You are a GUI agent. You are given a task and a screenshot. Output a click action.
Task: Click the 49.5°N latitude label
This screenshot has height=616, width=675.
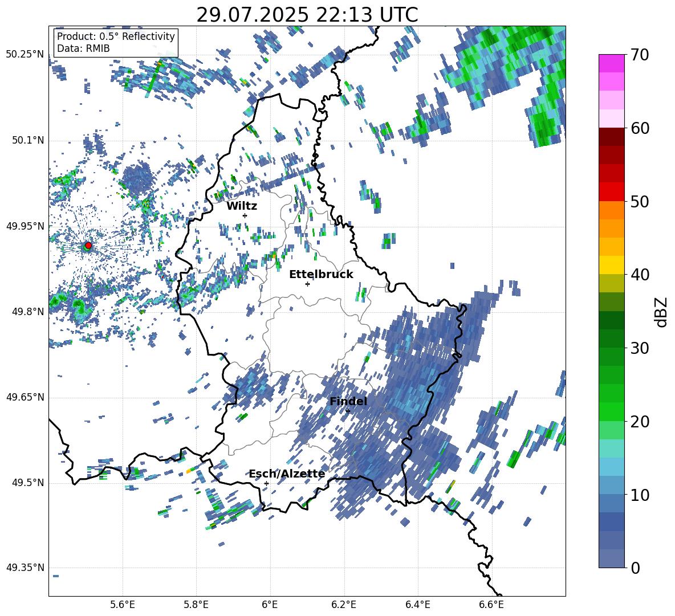(27, 483)
